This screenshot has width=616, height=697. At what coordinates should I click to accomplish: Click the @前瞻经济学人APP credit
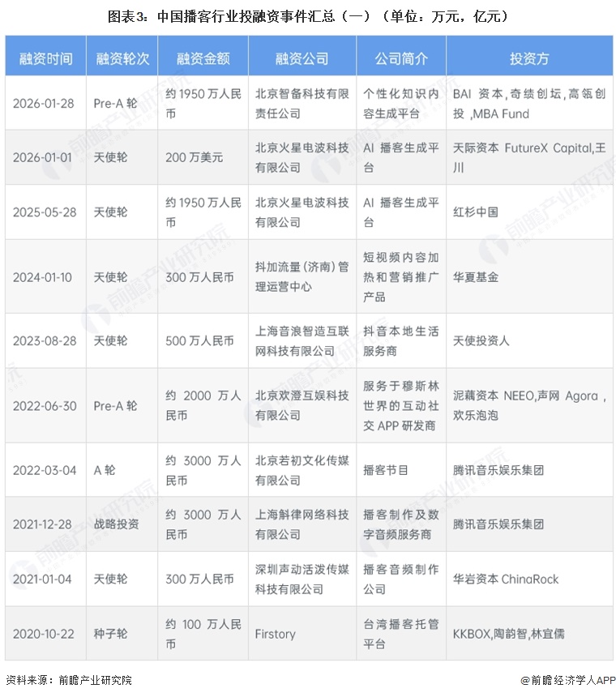[x=568, y=680]
